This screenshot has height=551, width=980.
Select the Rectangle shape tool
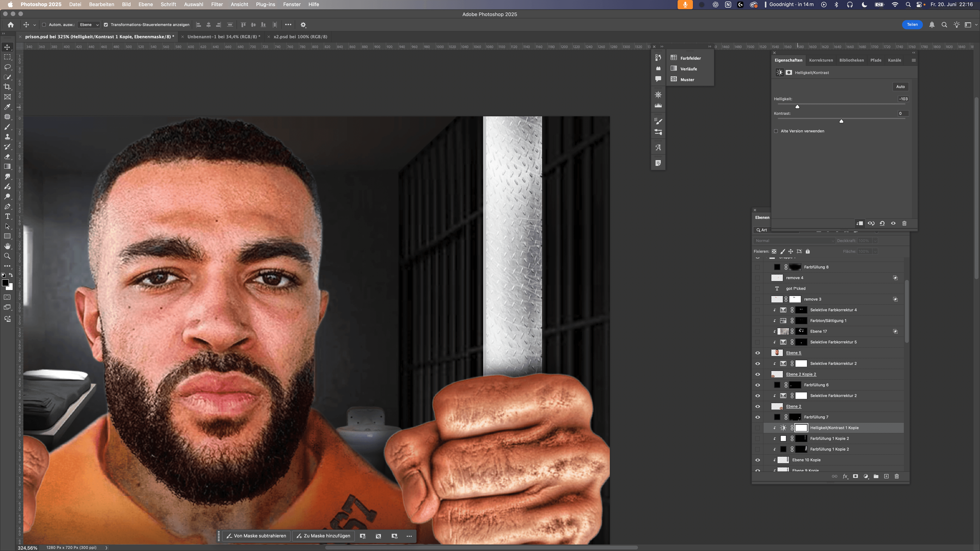[7, 236]
